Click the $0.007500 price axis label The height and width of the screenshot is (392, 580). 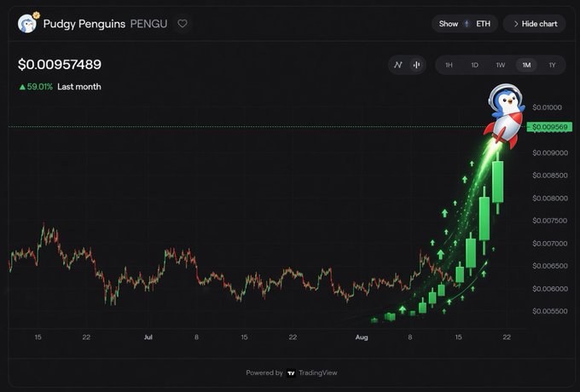[x=550, y=221]
